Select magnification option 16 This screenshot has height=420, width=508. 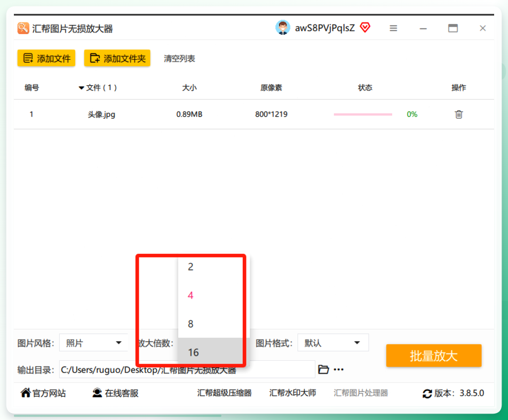tap(210, 352)
